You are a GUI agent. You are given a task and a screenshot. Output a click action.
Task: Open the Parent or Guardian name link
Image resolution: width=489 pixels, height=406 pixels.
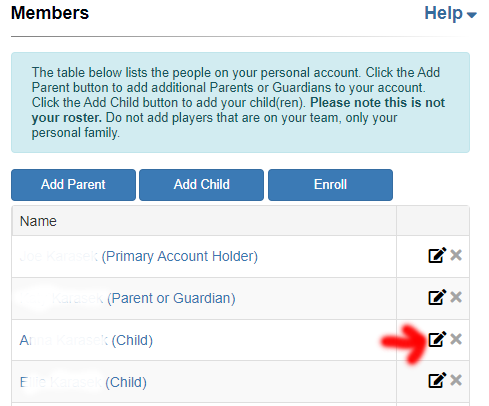[x=128, y=298]
